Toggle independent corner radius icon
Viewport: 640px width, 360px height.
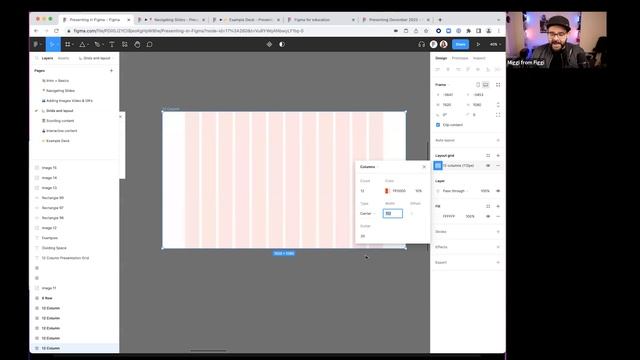point(498,115)
